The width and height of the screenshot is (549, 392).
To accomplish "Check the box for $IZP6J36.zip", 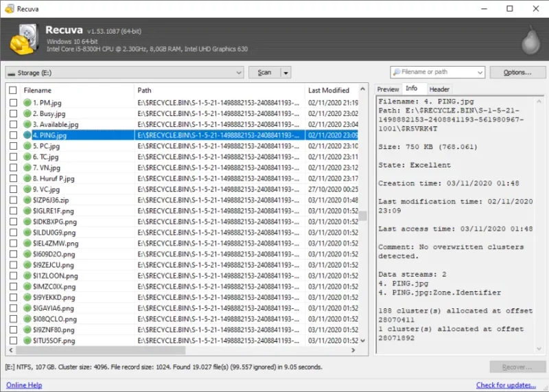I will tap(13, 200).
